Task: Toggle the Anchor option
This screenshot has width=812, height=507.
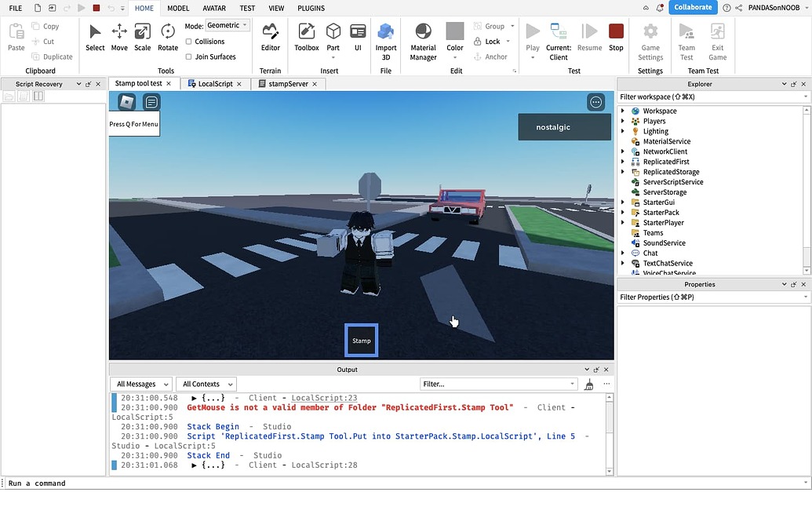Action: [x=493, y=56]
